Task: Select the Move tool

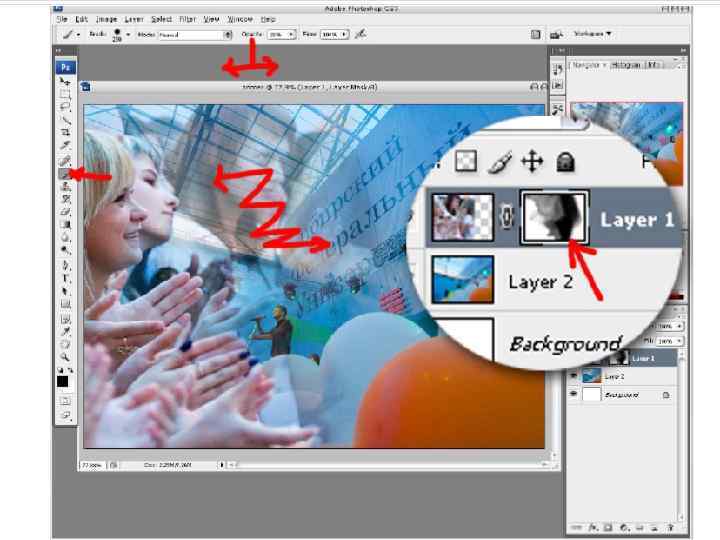Action: pyautogui.click(x=65, y=81)
